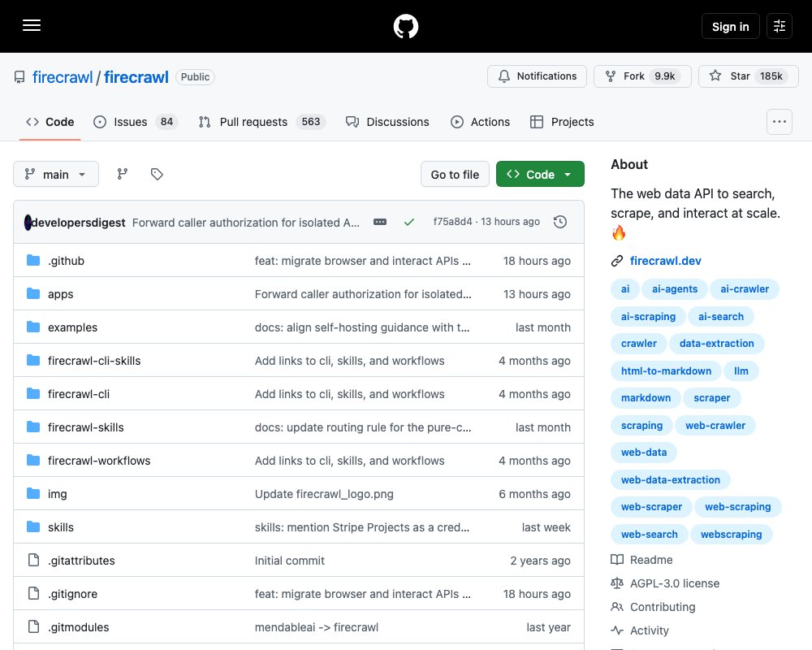The height and width of the screenshot is (650, 812).
Task: Open the apps folder
Action: point(61,294)
